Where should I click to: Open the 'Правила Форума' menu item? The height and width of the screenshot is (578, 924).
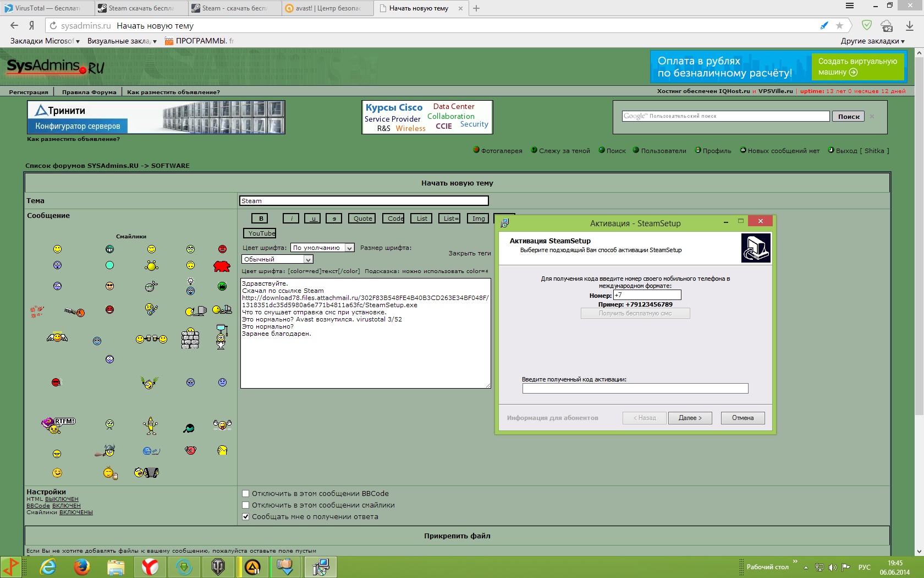click(89, 92)
